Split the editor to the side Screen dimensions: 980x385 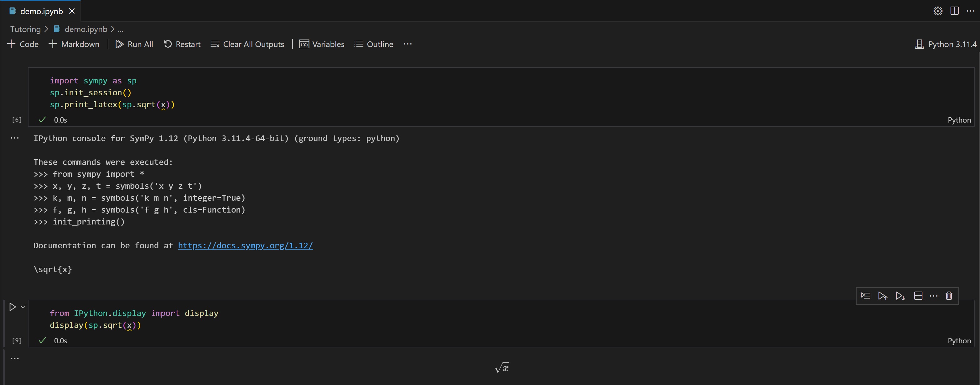pos(955,11)
